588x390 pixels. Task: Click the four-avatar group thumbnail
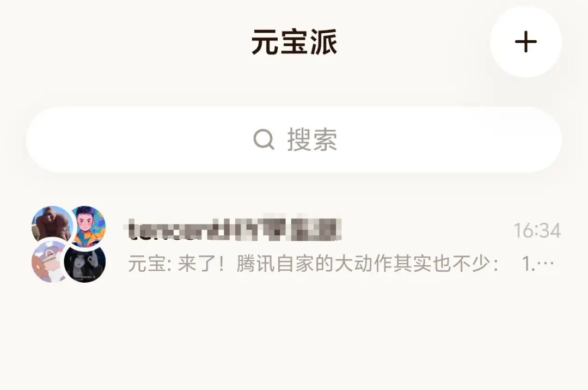[69, 244]
